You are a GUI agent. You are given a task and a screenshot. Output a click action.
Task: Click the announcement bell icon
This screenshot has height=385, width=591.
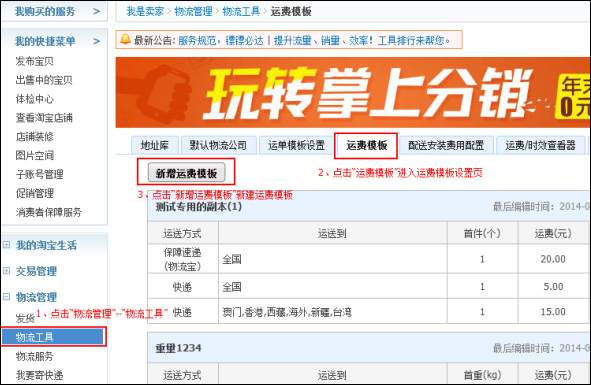126,39
